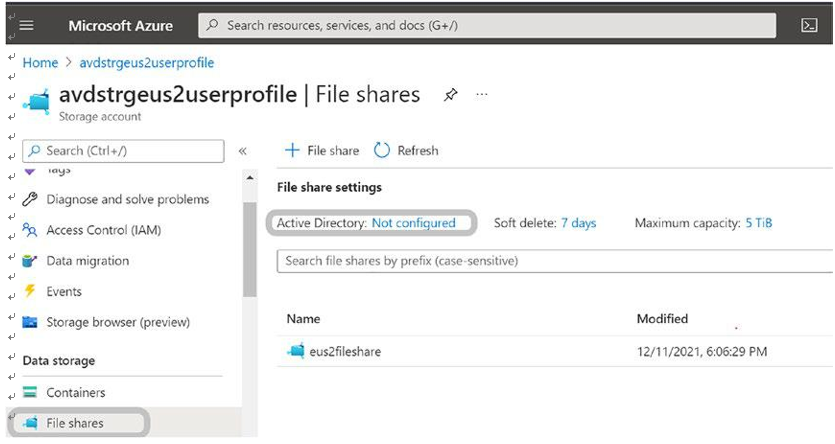Click the Data migration bucket icon
835x444 pixels.
click(30, 261)
